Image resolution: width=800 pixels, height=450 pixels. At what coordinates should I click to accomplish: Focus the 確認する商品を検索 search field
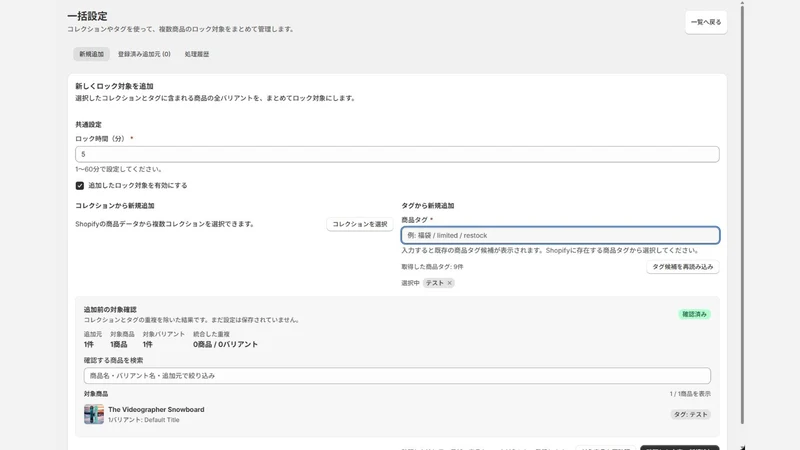[397, 376]
